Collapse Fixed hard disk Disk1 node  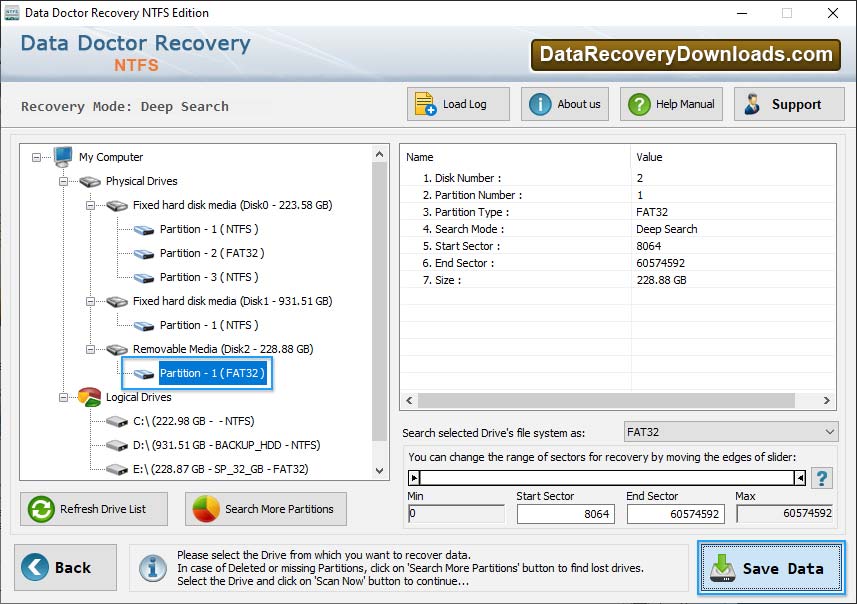(x=91, y=302)
